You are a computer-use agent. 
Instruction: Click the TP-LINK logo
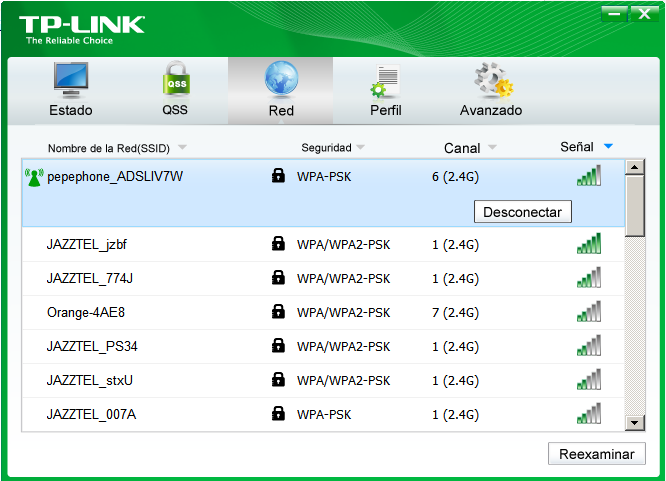tap(82, 30)
